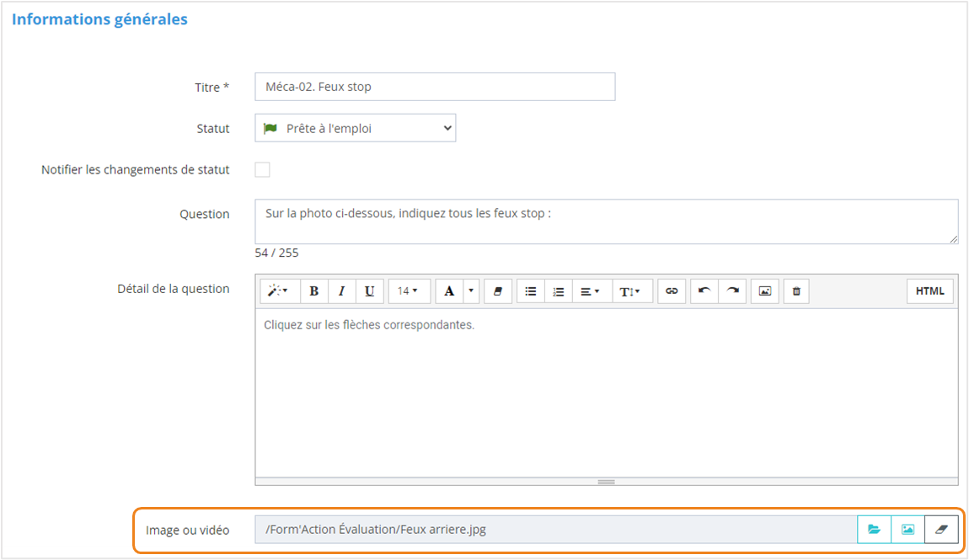Click the trash icon in the editor toolbar
969x560 pixels.
coord(796,291)
